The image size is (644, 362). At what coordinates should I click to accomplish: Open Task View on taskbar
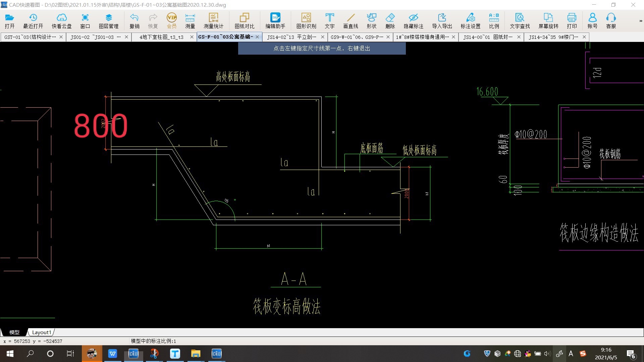coord(70,354)
